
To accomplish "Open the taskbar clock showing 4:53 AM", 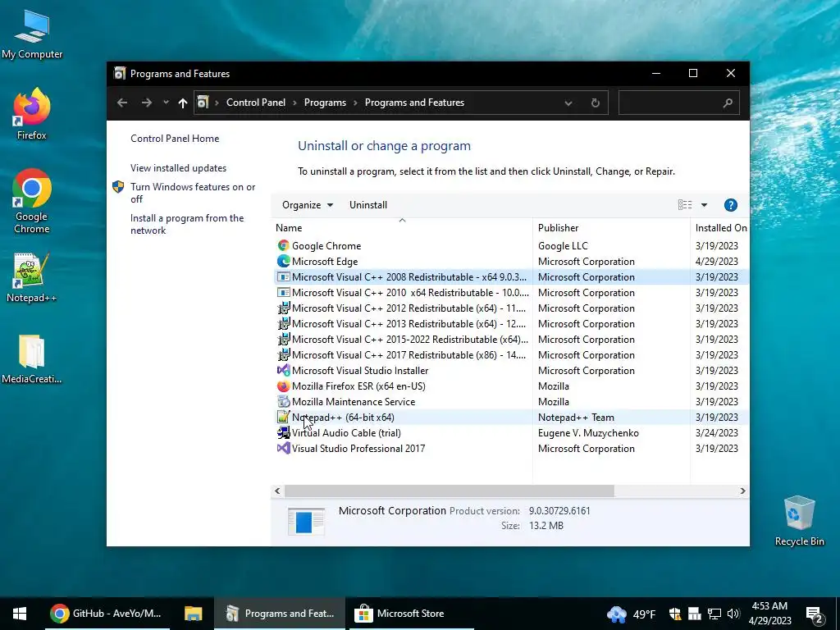I will click(769, 614).
